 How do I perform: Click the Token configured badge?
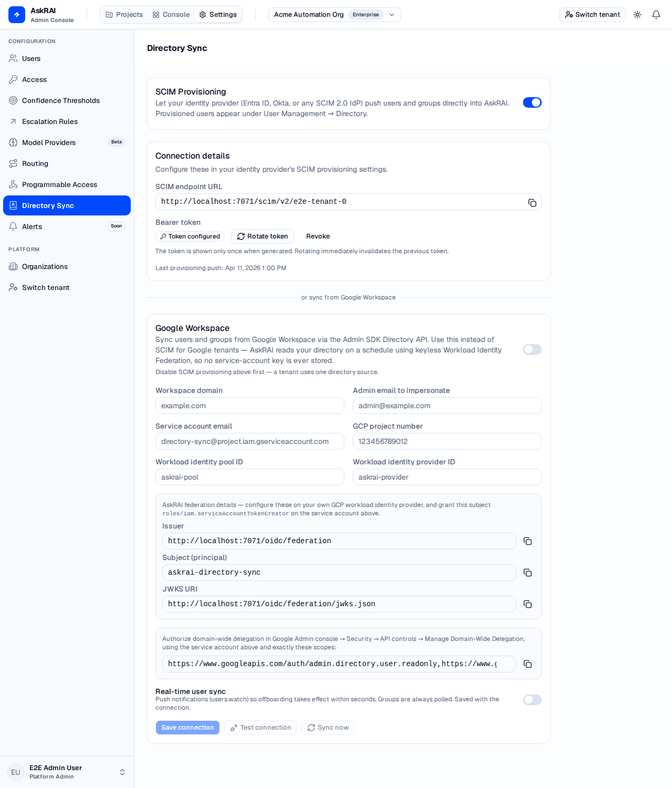(190, 236)
